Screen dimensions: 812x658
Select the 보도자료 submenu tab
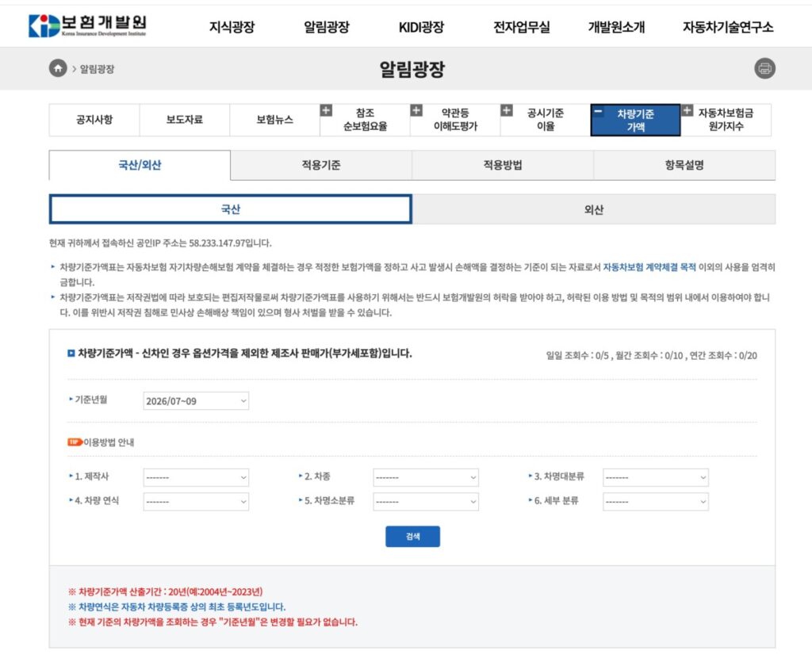point(184,120)
